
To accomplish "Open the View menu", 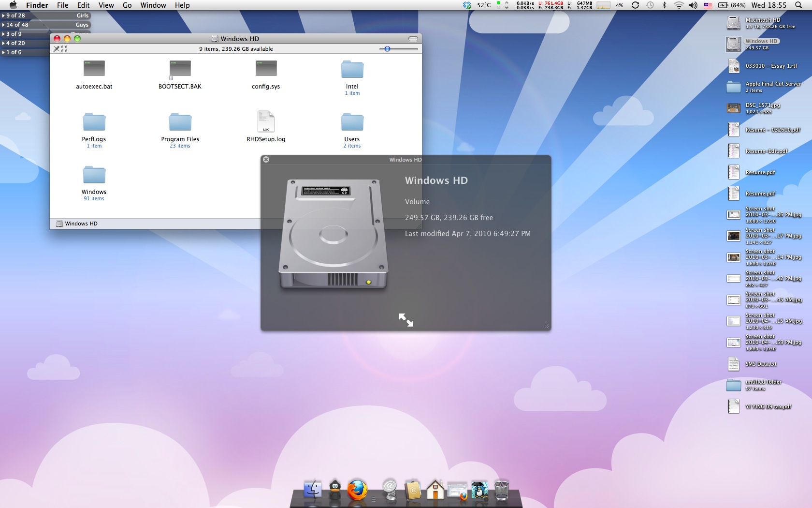I will pos(106,5).
